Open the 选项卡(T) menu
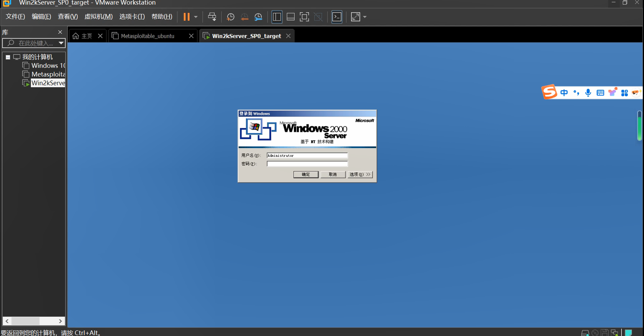Viewport: 644px width, 336px height. [x=132, y=17]
